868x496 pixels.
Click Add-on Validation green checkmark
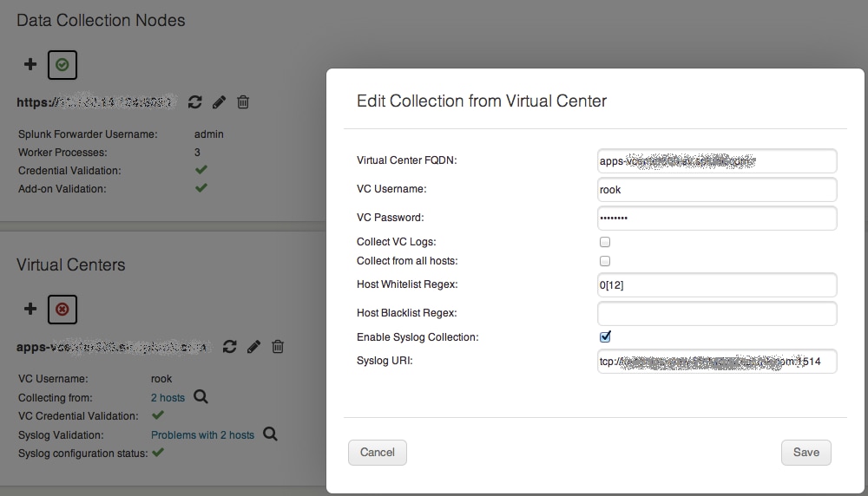201,188
